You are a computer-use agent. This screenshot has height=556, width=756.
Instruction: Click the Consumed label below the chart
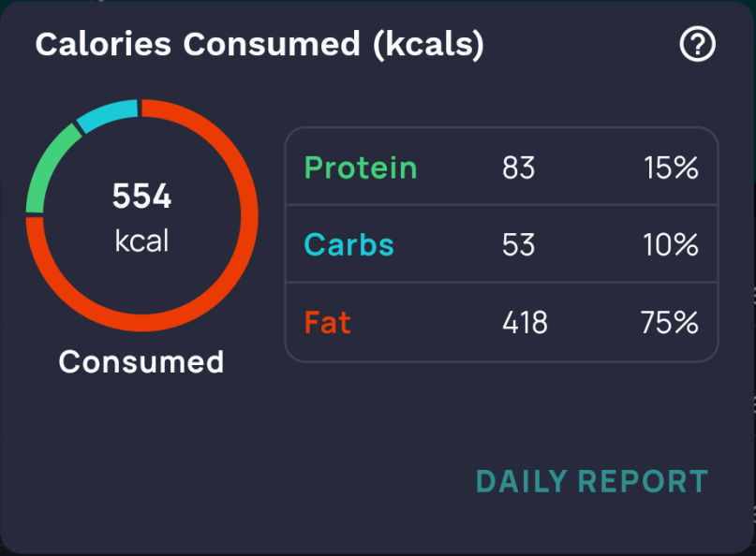141,361
